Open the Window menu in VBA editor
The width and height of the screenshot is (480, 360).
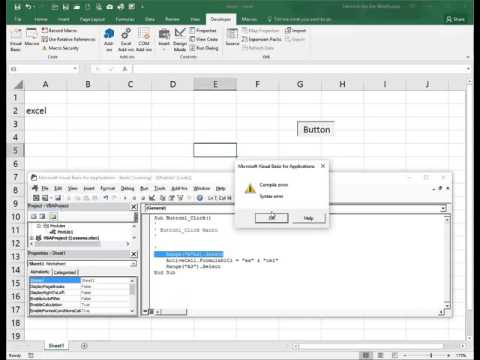pyautogui.click(x=202, y=188)
